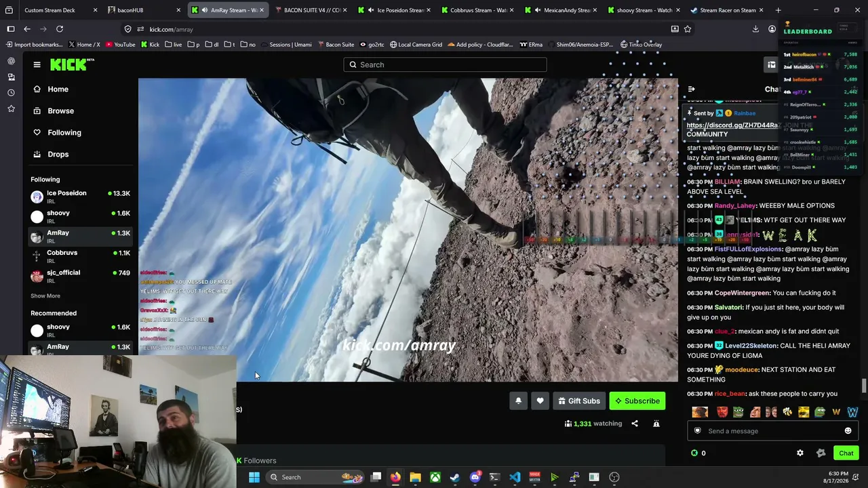Open chat settings gear
The height and width of the screenshot is (488, 868).
(800, 453)
